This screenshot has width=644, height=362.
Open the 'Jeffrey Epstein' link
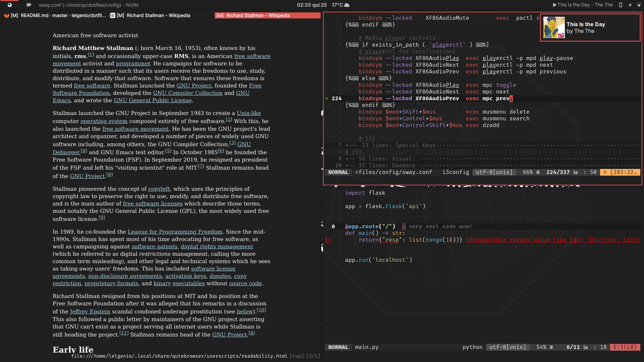90,311
